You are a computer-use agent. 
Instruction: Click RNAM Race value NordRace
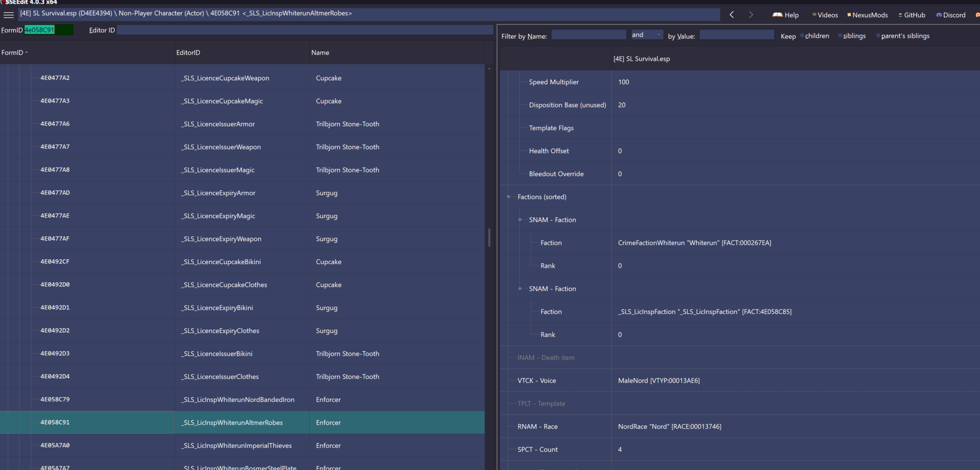point(670,427)
